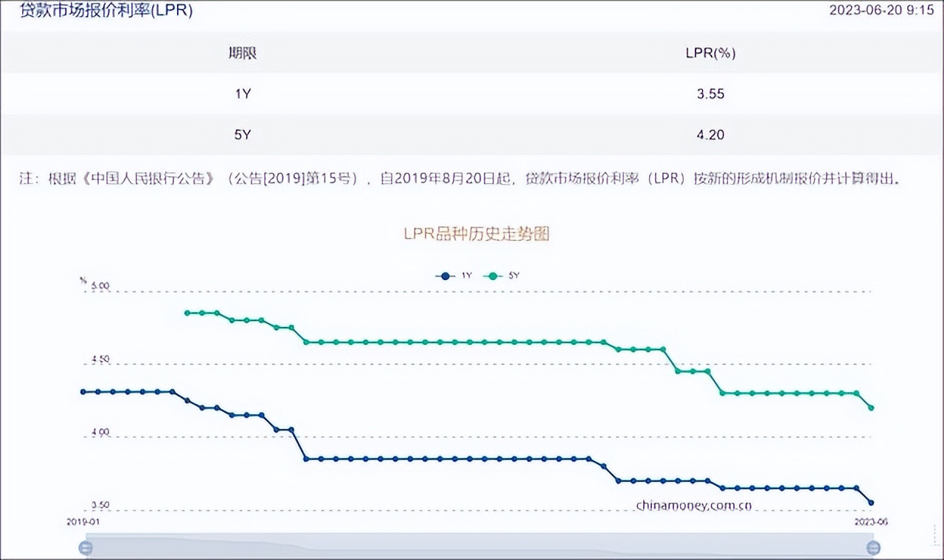The width and height of the screenshot is (944, 560).
Task: Click the blue dot at the 2023-06 endpoint
Action: pos(870,503)
